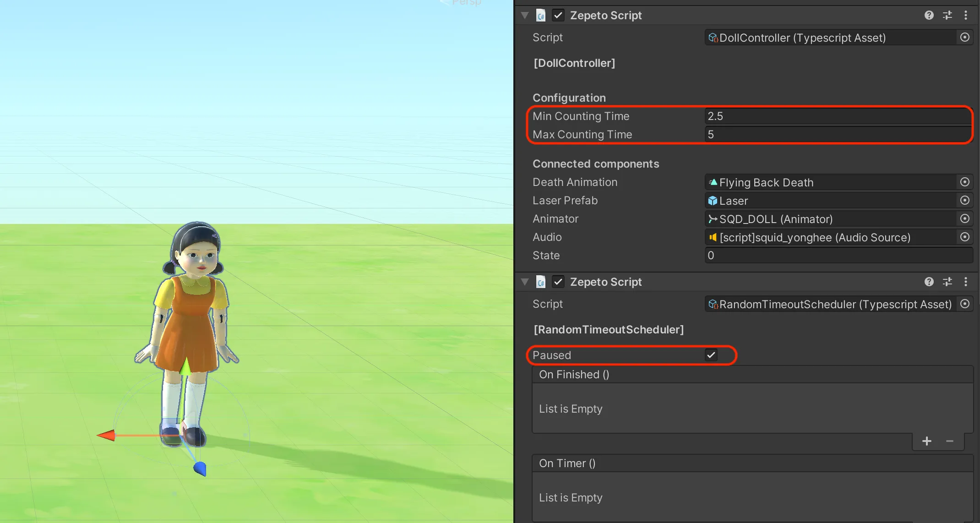Click the Min Counting Time value field
Screen dimensions: 980x523
click(x=838, y=116)
